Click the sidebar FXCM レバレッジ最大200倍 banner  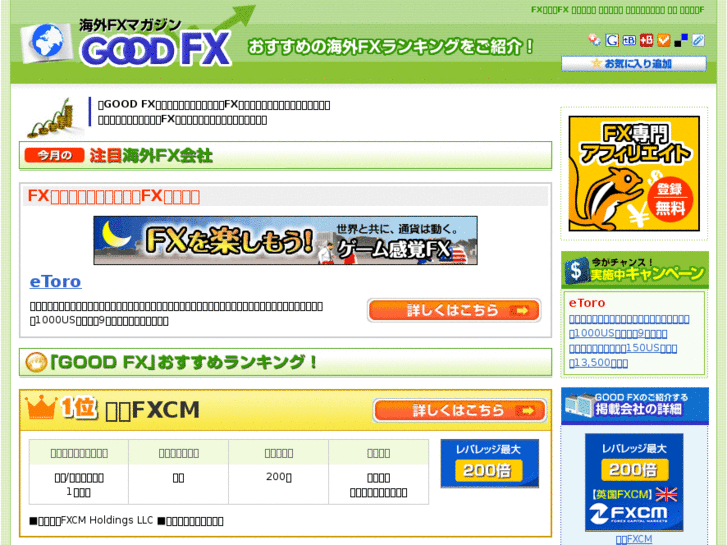pos(634,482)
